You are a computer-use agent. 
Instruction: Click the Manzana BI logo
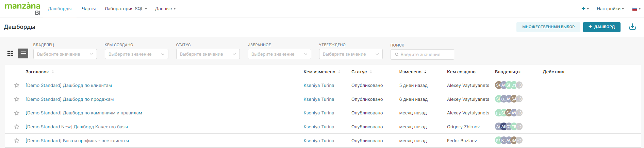pos(22,9)
